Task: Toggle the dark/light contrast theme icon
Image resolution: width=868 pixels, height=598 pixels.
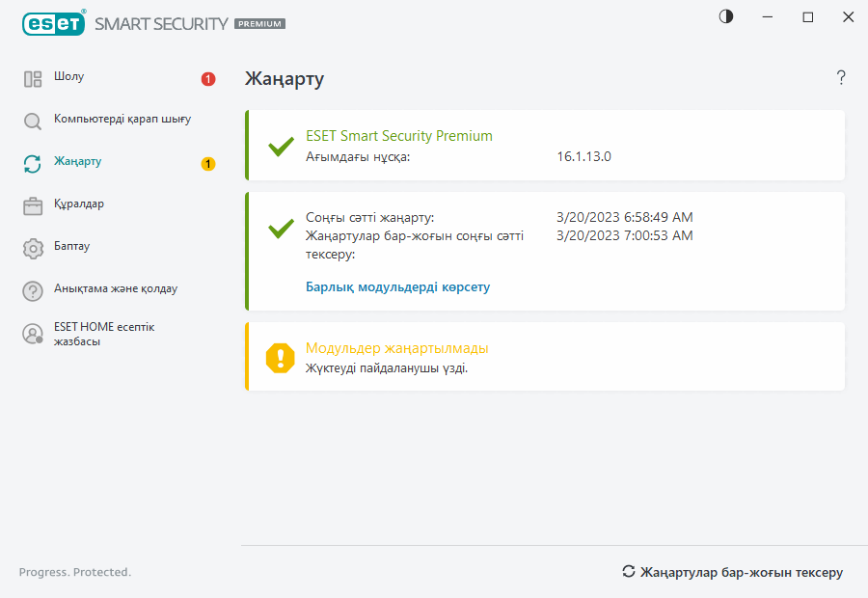Action: point(726,16)
